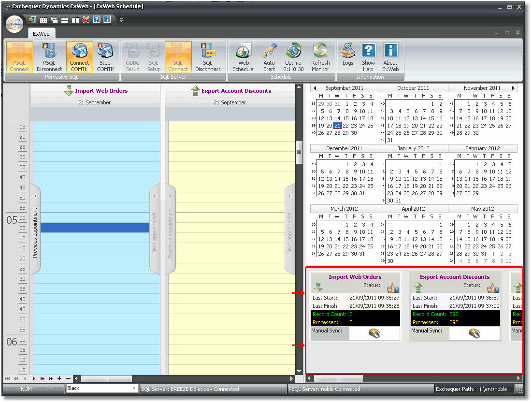Click the October 2011 month header
The image size is (532, 403).
tap(413, 88)
